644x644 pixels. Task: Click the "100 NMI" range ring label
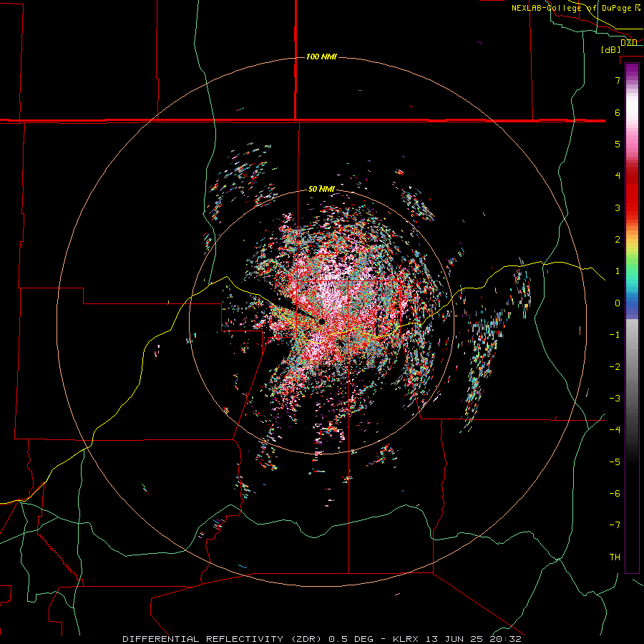coord(321,57)
